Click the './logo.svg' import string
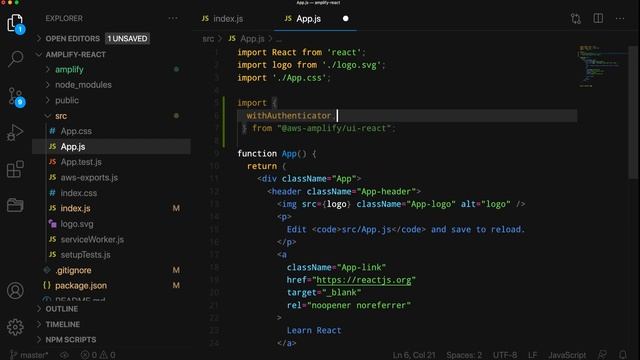 tap(351, 65)
